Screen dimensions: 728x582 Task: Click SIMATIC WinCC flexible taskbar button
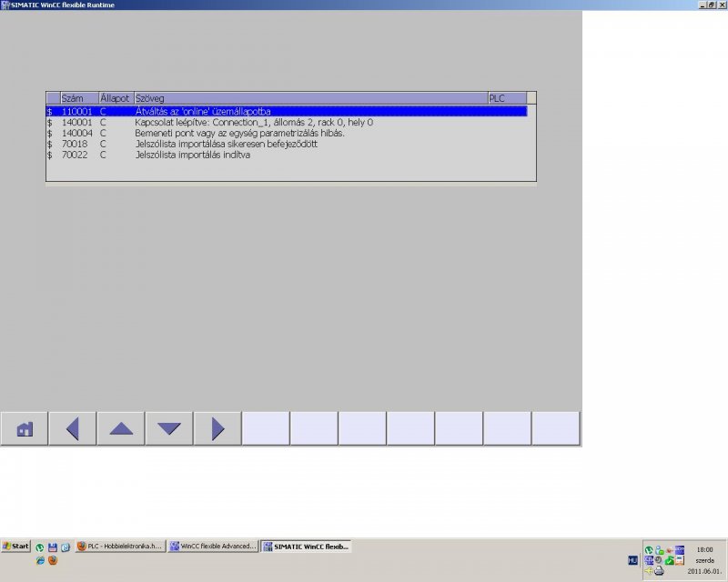coord(306,547)
